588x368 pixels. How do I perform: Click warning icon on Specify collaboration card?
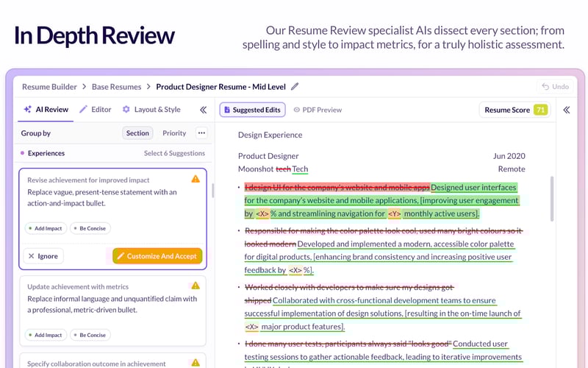coord(196,362)
